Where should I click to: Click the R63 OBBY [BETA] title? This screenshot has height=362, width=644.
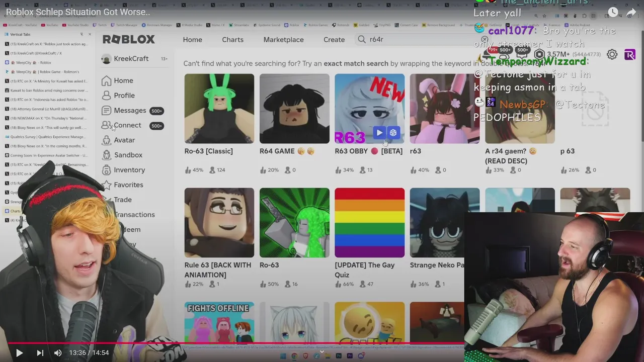click(x=368, y=151)
